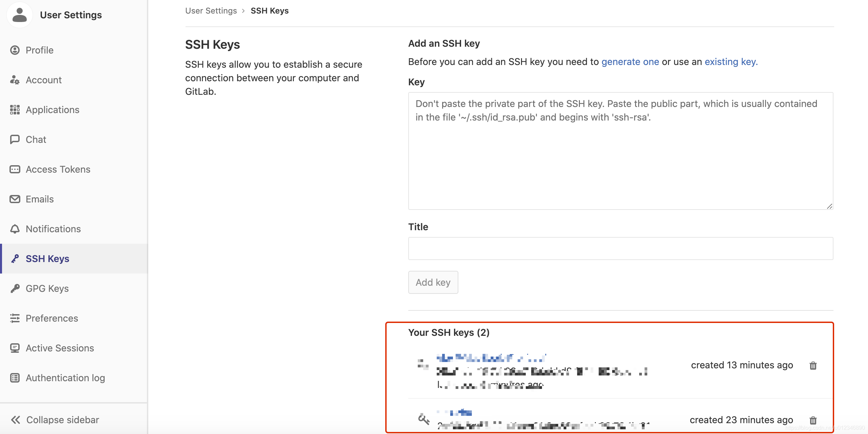Screen dimensions: 868x434
Task: Click the User Settings breadcrumb link
Action: click(x=211, y=11)
